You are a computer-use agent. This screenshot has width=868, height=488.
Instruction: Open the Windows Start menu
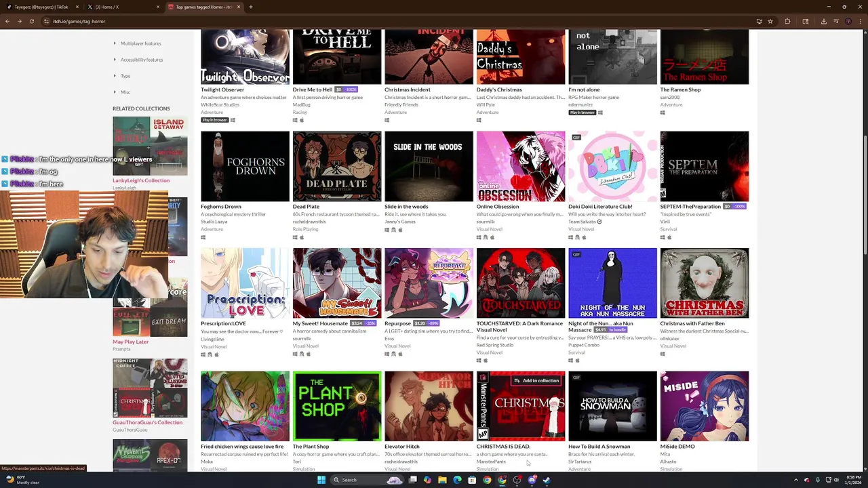click(x=321, y=480)
